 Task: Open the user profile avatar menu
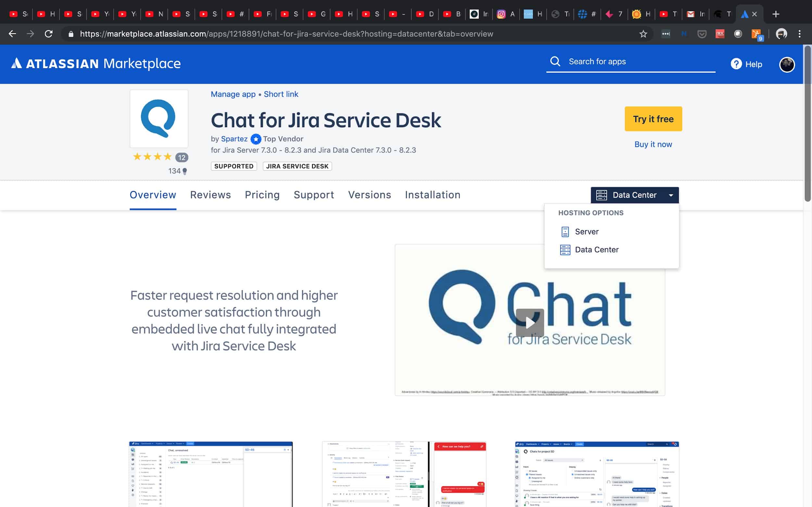click(x=786, y=64)
